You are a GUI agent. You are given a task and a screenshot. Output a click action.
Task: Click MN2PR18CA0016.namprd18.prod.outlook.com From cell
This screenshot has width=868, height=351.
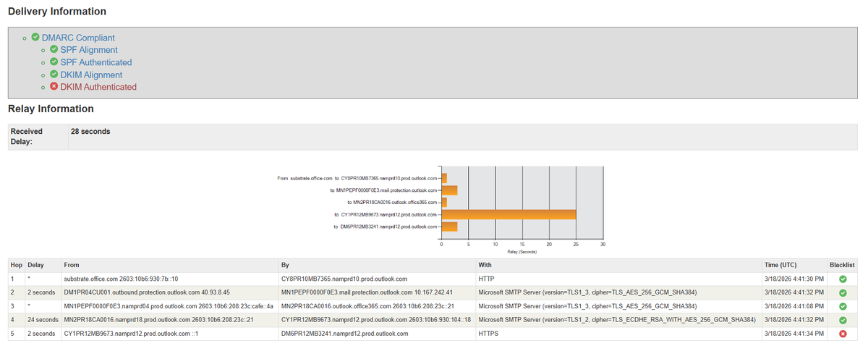(169, 320)
